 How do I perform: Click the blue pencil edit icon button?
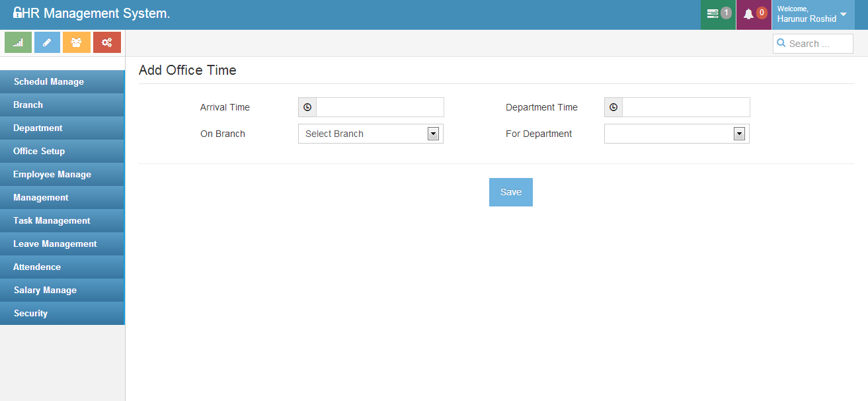pyautogui.click(x=47, y=42)
